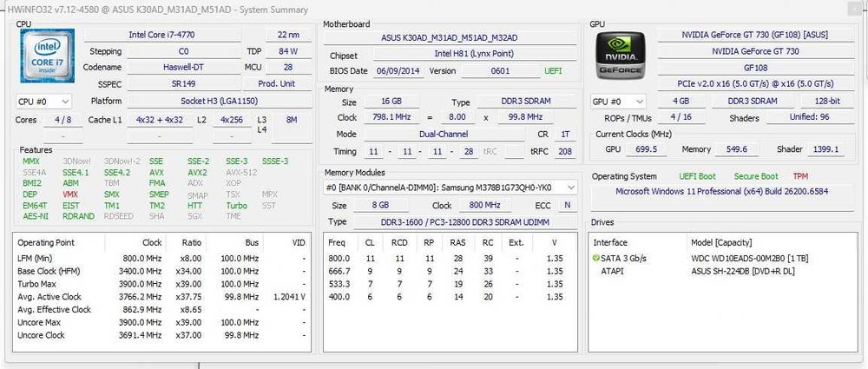Click the 1T command rate field
The image size is (868, 369).
(565, 134)
